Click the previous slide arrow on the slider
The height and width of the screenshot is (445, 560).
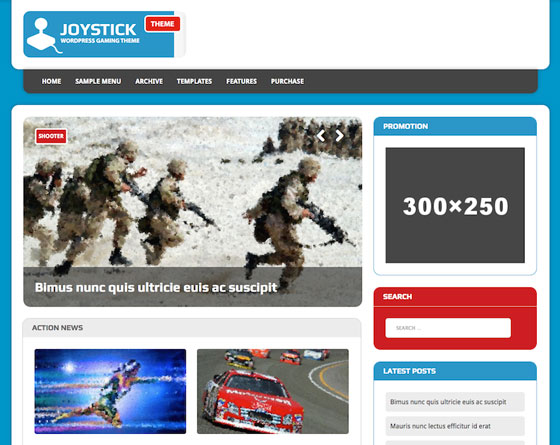pos(321,136)
